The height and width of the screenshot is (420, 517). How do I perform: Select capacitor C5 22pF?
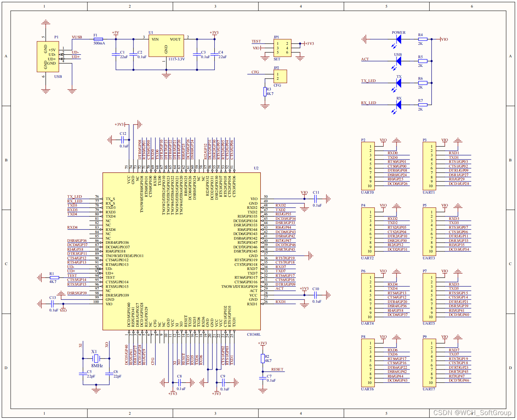point(83,374)
